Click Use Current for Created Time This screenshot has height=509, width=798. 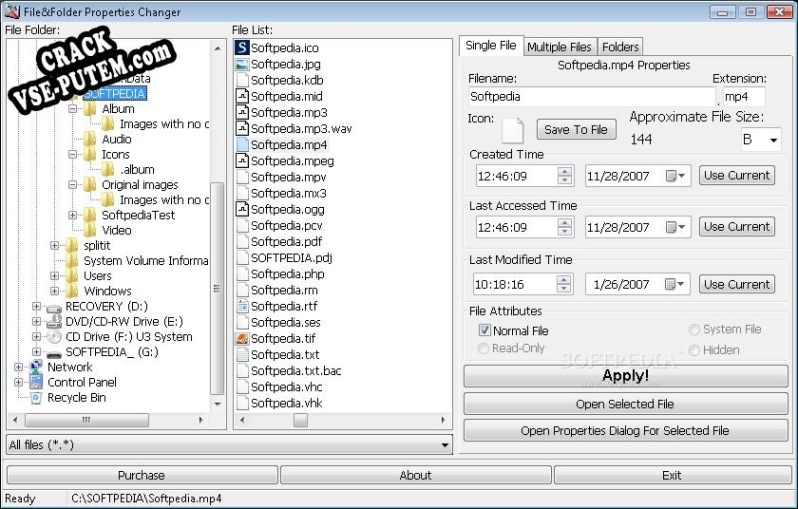click(737, 176)
